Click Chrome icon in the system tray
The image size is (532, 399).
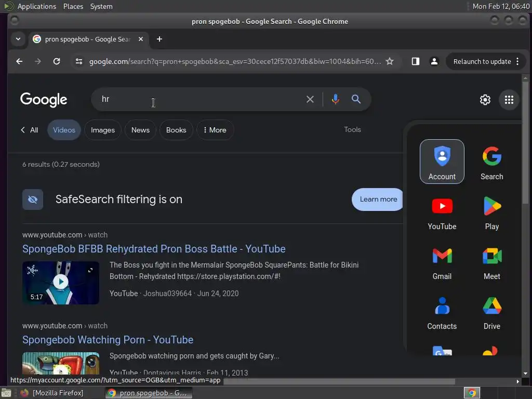pyautogui.click(x=472, y=393)
